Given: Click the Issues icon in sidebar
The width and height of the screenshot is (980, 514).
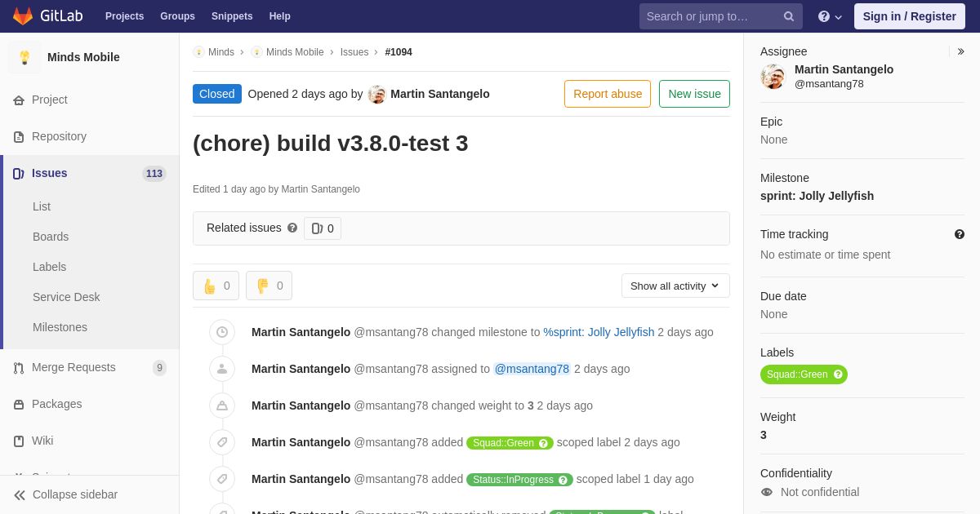Looking at the screenshot, I should (x=19, y=174).
